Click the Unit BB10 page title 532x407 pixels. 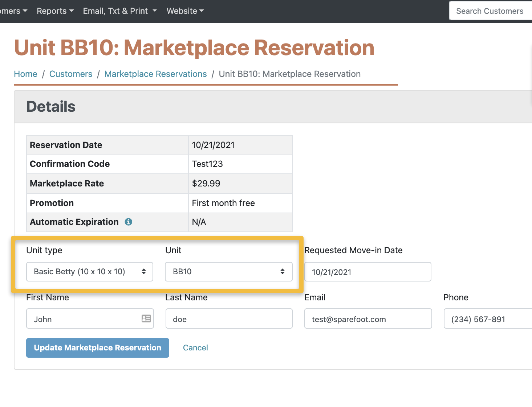tap(194, 48)
